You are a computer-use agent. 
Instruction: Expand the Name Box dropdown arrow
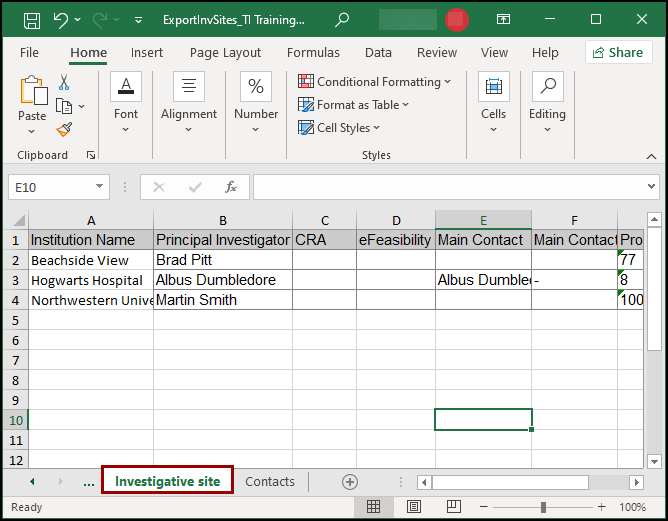99,187
